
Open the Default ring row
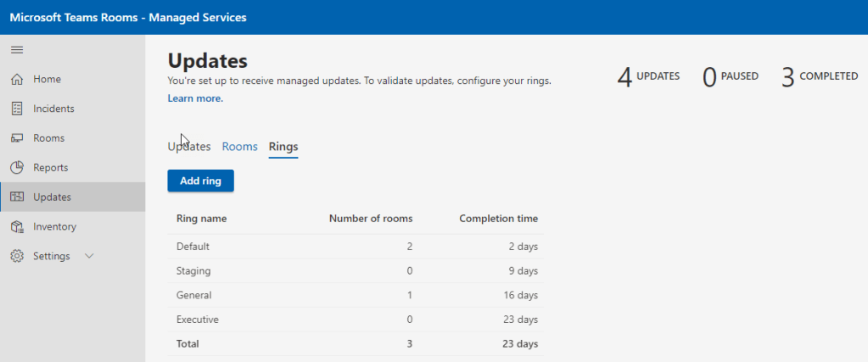pos(193,247)
